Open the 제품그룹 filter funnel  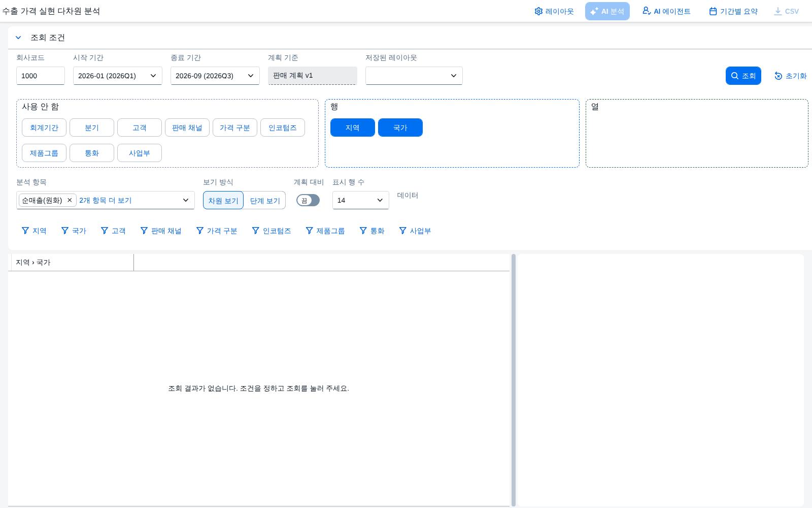325,231
